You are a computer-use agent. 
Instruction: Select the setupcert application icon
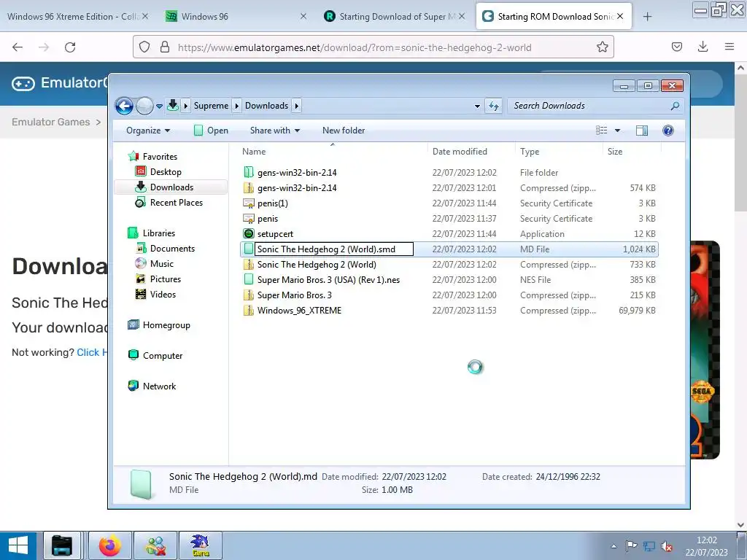point(249,234)
